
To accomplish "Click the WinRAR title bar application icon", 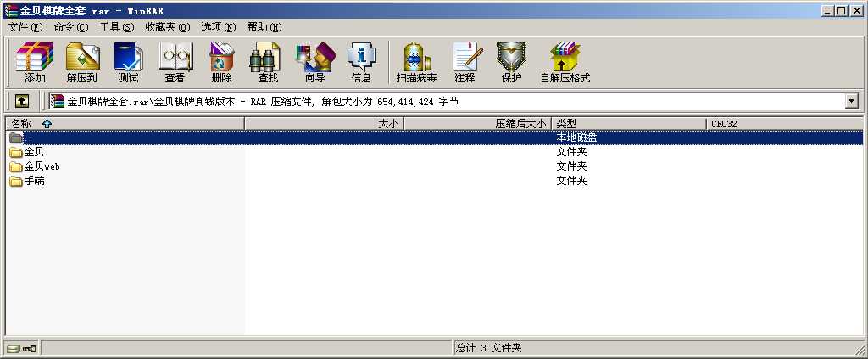I will coord(11,10).
